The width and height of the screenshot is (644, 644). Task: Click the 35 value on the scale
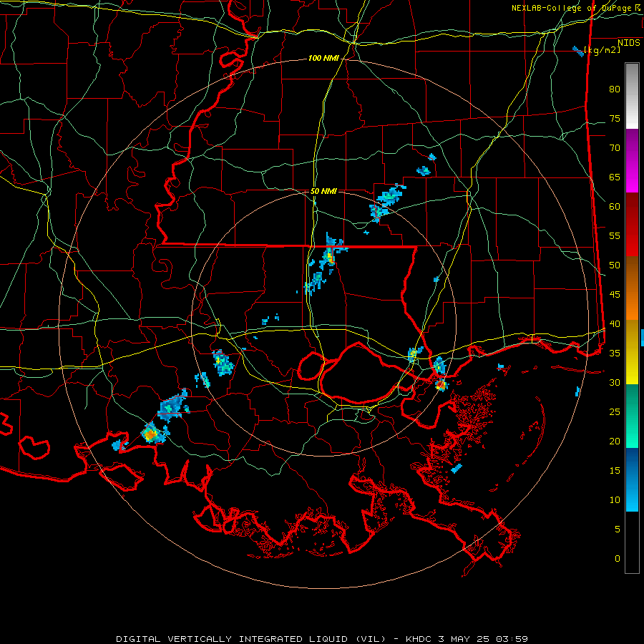(615, 353)
